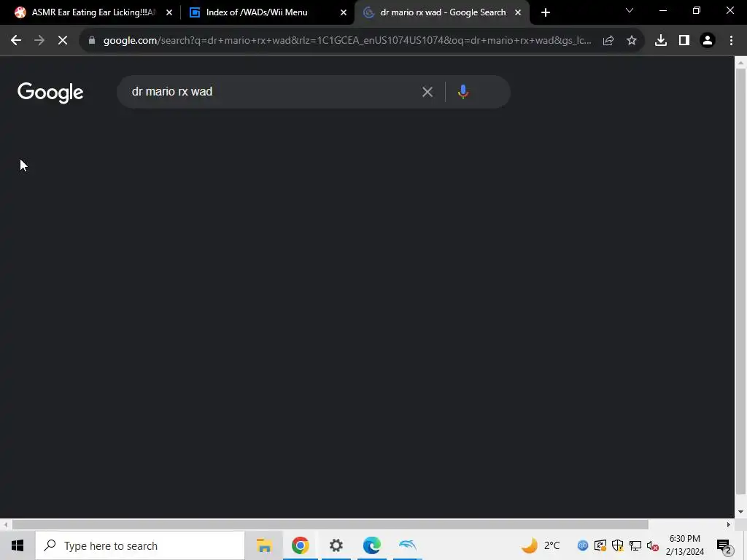Open the tab search dropdown
This screenshot has height=560, width=747.
[x=630, y=10]
